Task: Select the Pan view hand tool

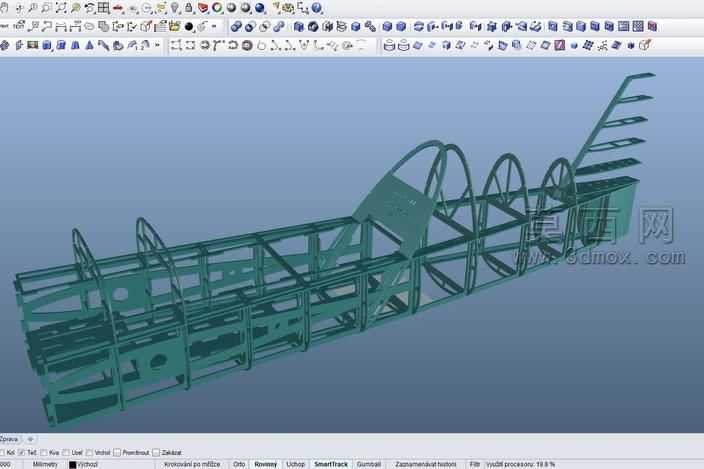Action: pos(4,8)
